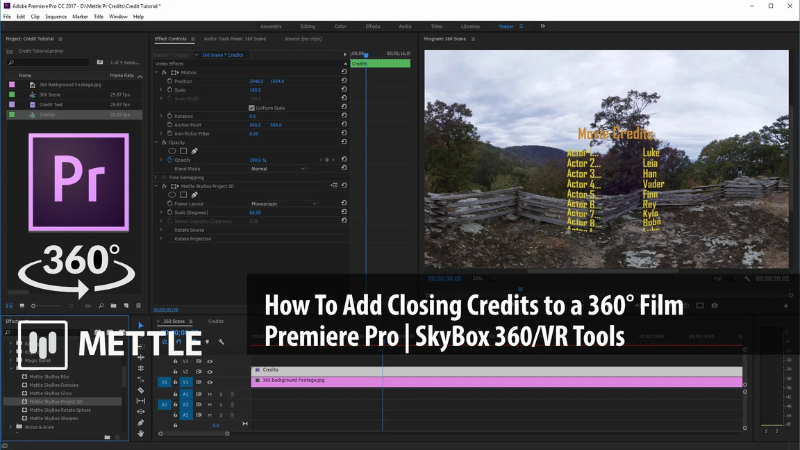The height and width of the screenshot is (450, 800).
Task: Toggle Uniform Scale checkbox
Action: [251, 107]
